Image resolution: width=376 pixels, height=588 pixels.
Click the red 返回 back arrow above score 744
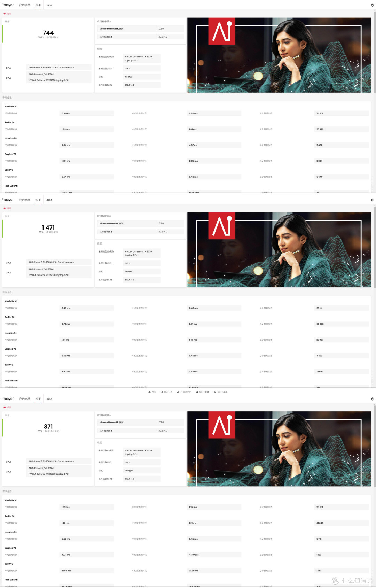tap(7, 14)
